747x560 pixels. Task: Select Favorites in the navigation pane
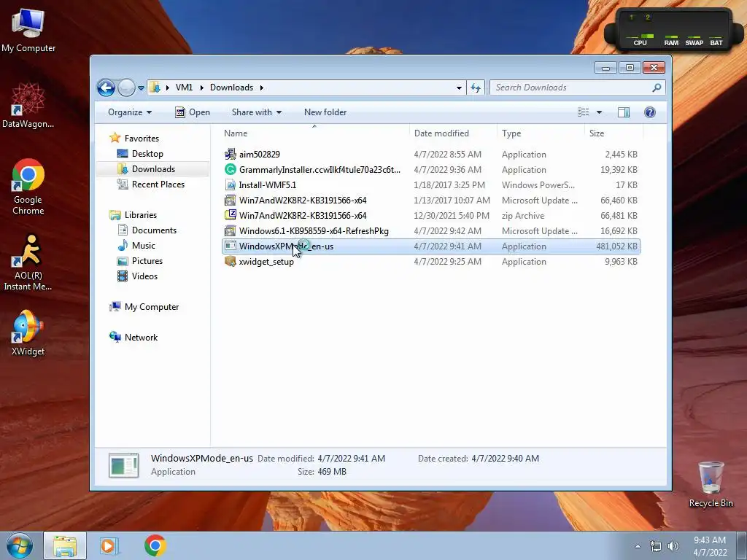pyautogui.click(x=141, y=138)
